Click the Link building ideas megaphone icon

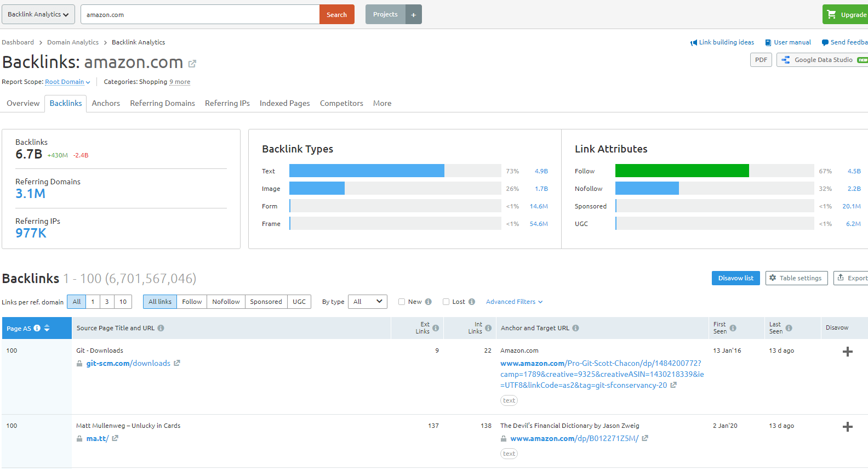tap(694, 42)
